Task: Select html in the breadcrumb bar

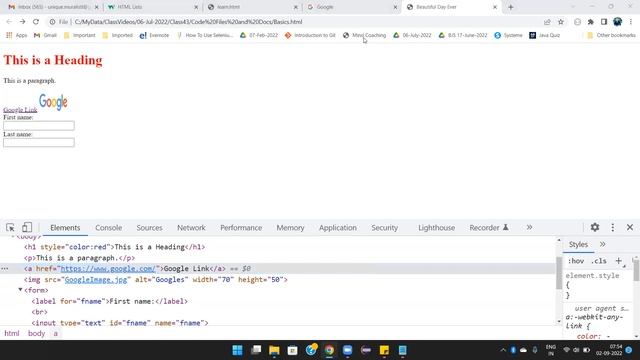Action: coord(12,333)
